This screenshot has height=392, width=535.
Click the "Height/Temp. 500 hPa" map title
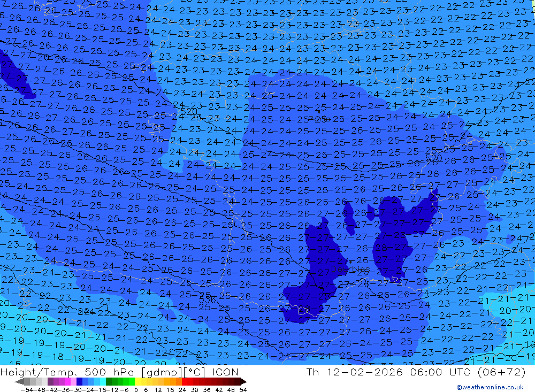pos(70,372)
